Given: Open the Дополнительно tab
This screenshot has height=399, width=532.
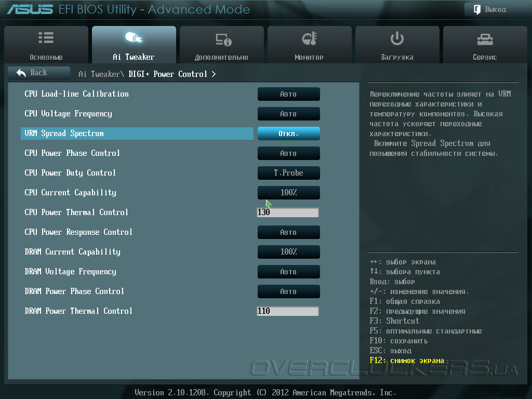Looking at the screenshot, I should 221,45.
